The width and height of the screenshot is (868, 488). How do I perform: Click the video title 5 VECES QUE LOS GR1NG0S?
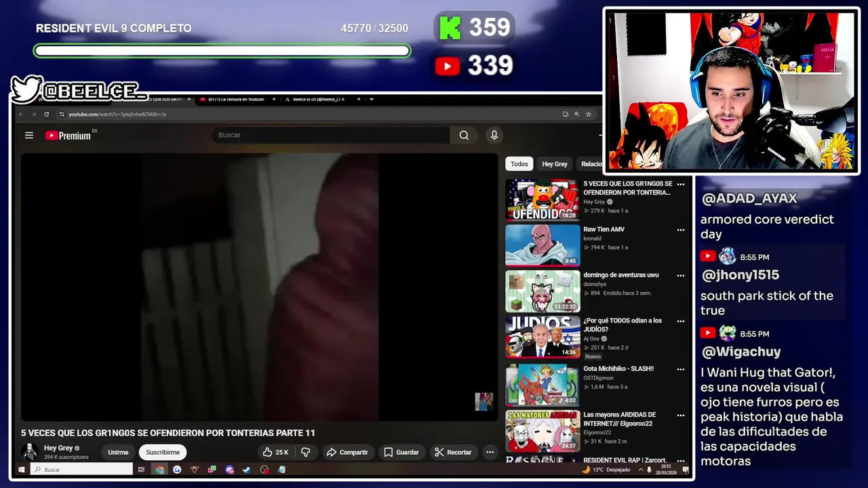[167, 433]
